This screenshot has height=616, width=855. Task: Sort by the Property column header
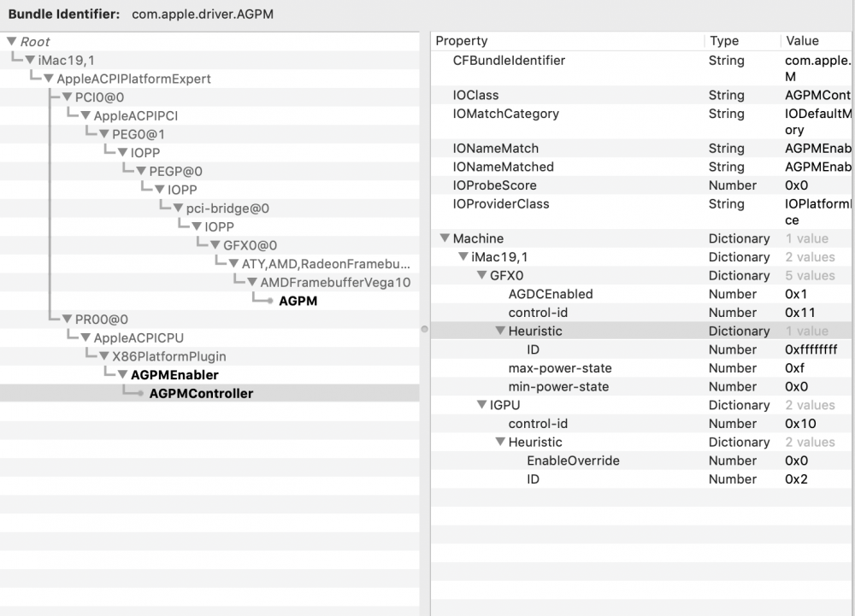[567, 41]
